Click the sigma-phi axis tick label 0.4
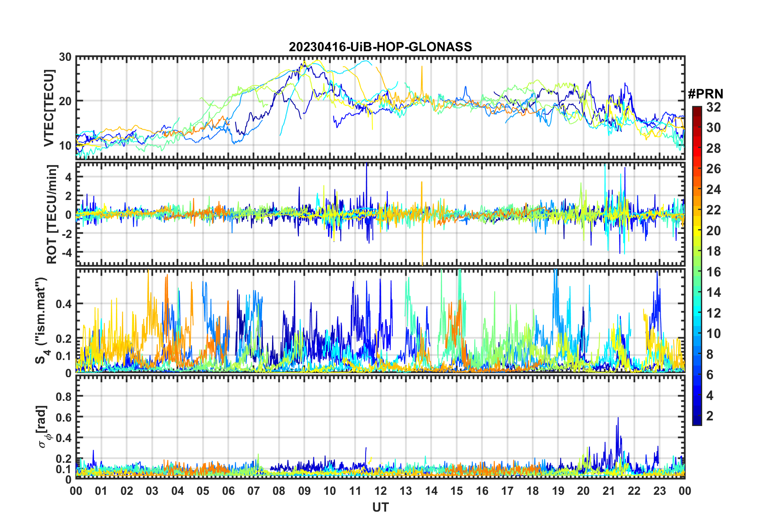 pos(64,438)
